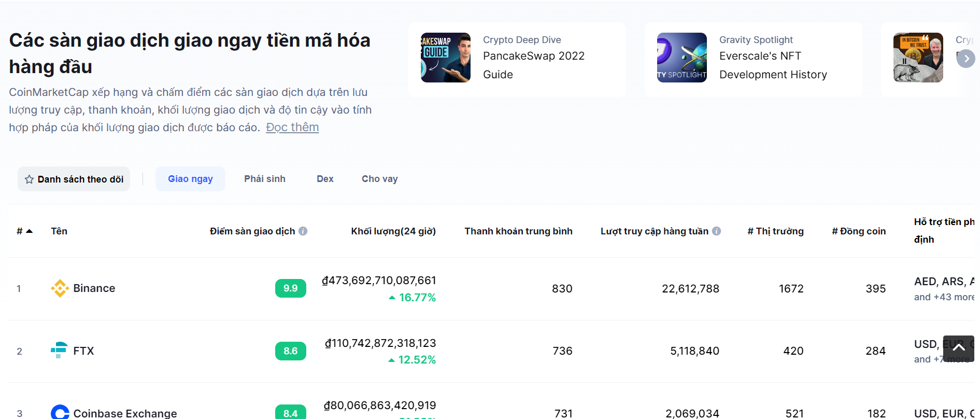
Task: Click Binance volume ₫473,692,710,087,661
Action: pyautogui.click(x=379, y=281)
